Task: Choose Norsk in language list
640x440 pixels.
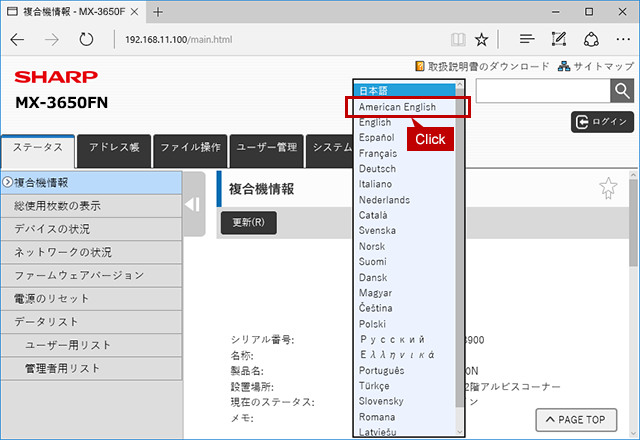Action: tap(405, 247)
